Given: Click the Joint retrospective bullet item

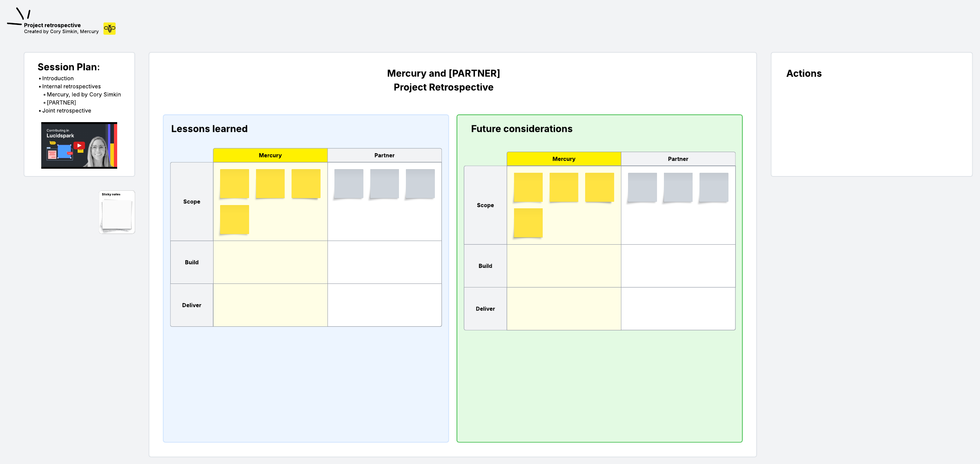Looking at the screenshot, I should tap(67, 111).
